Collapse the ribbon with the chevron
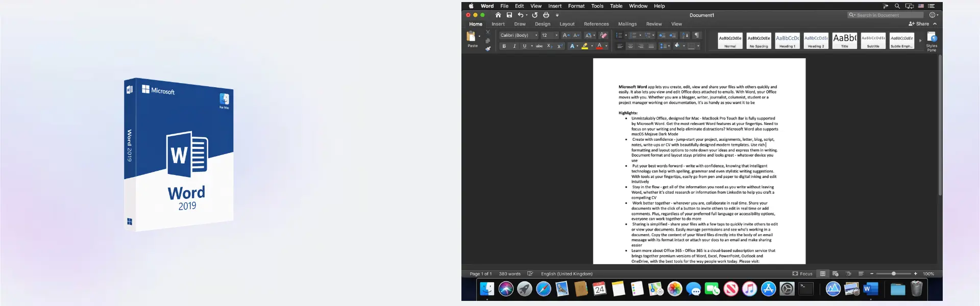This screenshot has width=980, height=306. point(935,24)
